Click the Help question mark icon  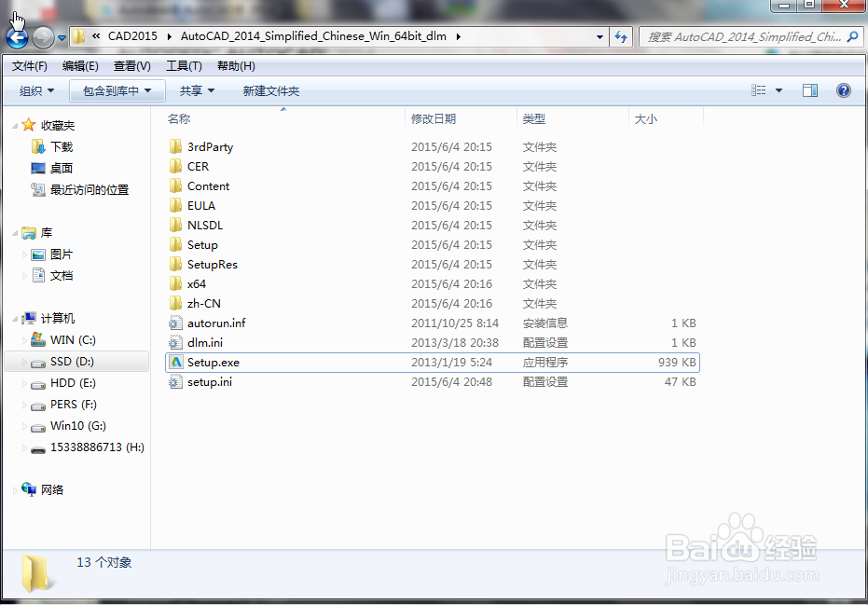(842, 89)
